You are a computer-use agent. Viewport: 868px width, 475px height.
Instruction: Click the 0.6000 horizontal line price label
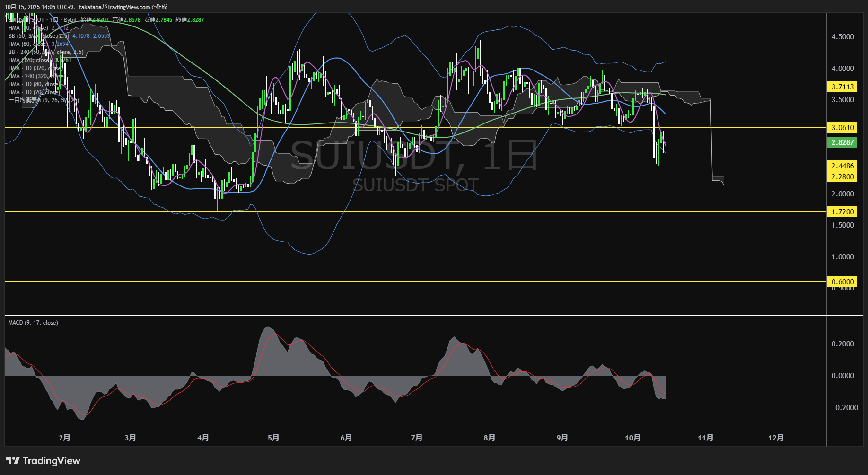(x=842, y=282)
